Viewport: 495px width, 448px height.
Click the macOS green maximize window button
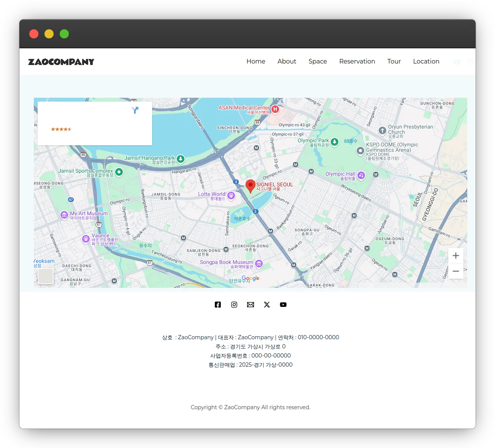[x=64, y=34]
